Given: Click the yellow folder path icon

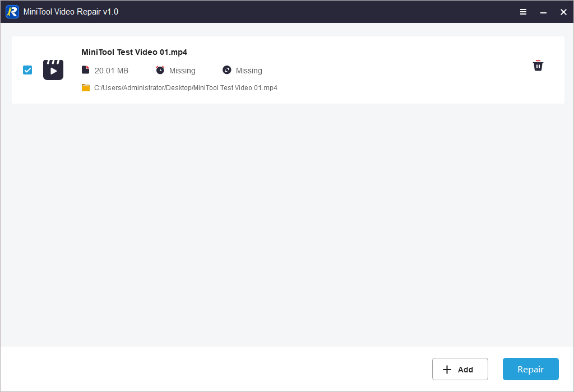Looking at the screenshot, I should pos(86,88).
